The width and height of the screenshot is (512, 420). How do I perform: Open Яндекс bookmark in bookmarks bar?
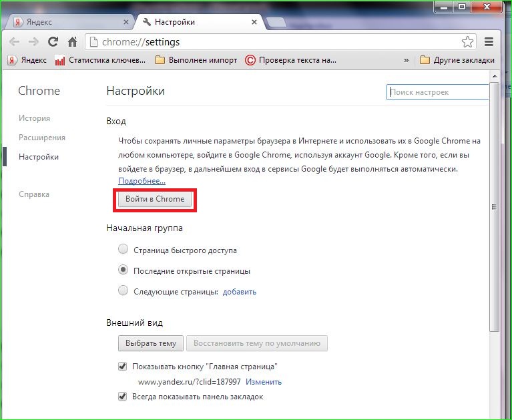pos(27,60)
